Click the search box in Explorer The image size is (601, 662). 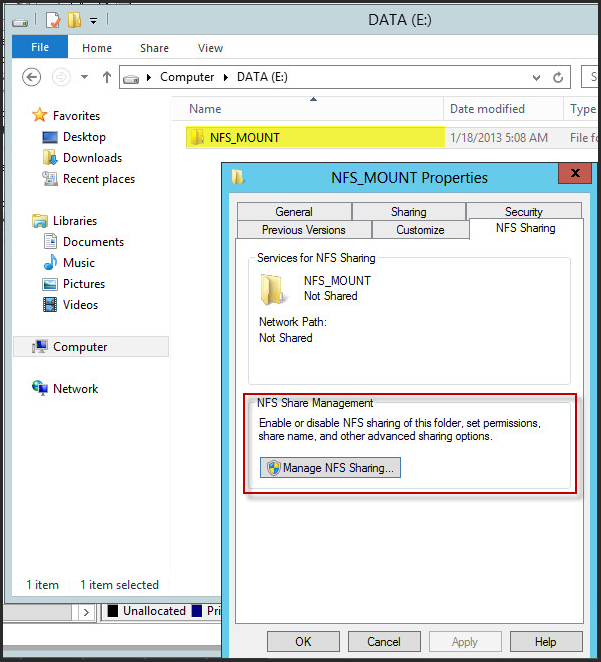pyautogui.click(x=591, y=76)
